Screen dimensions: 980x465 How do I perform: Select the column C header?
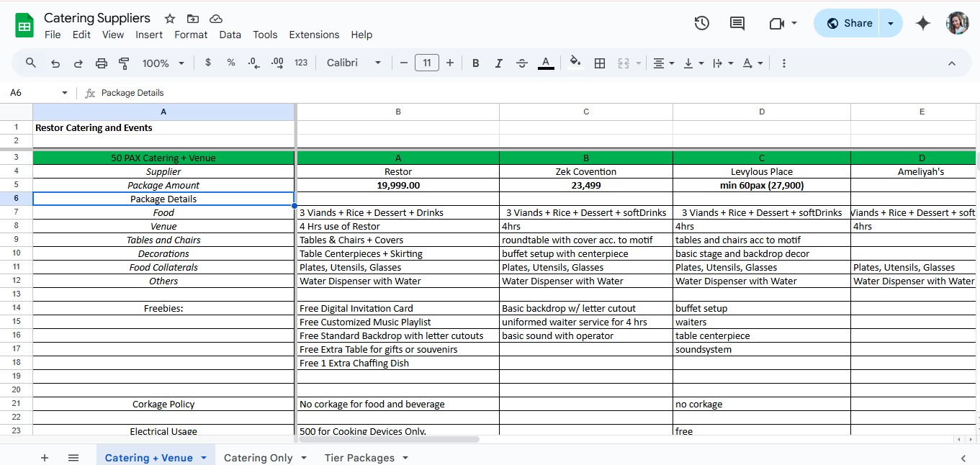coord(586,112)
